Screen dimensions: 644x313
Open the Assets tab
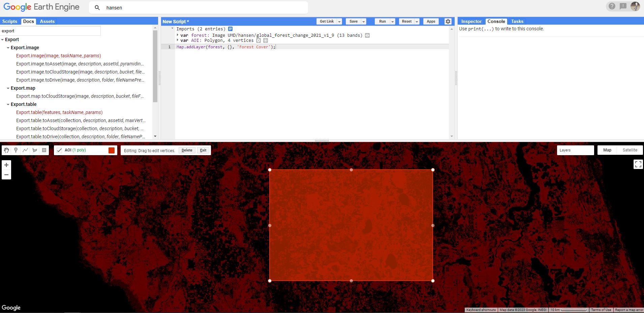[47, 21]
